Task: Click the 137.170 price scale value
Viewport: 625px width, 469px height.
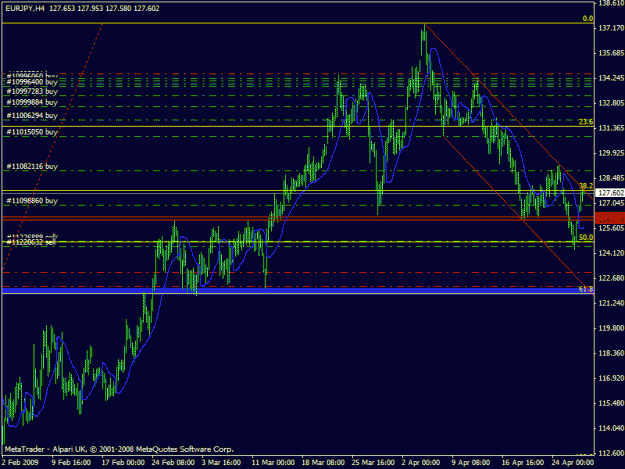Action: (x=611, y=28)
